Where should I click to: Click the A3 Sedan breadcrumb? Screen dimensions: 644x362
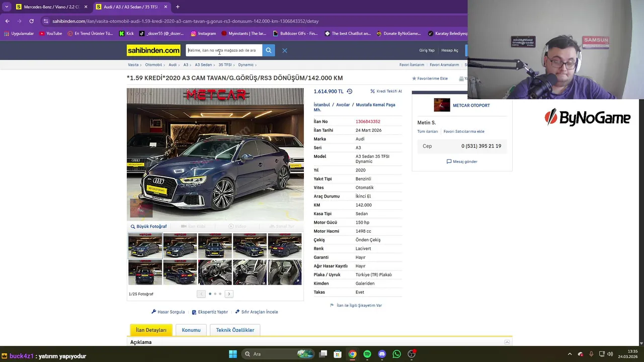click(203, 65)
